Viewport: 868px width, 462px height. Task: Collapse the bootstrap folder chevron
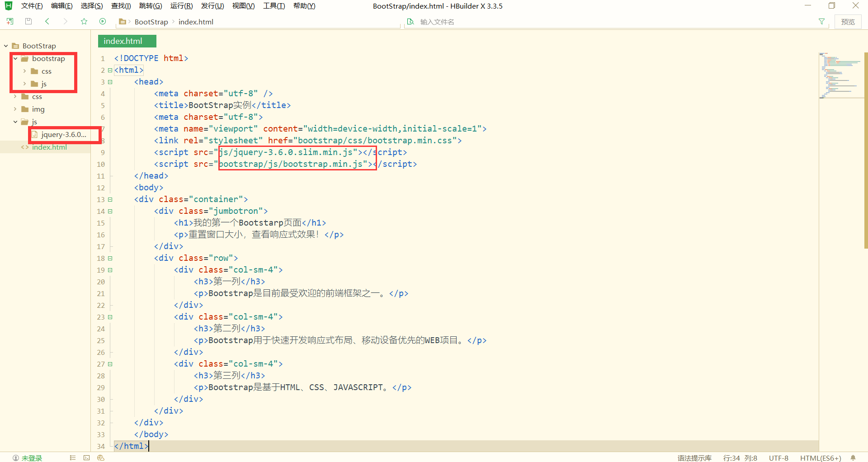coord(15,58)
